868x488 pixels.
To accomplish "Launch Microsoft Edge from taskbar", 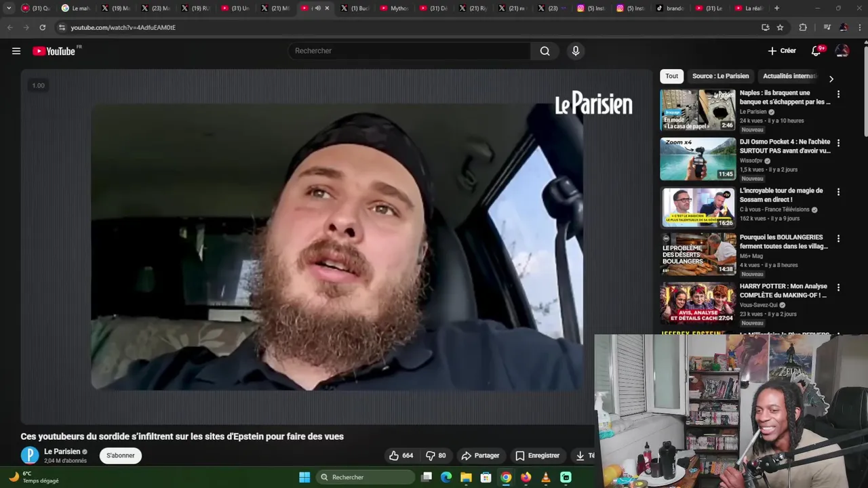I will click(446, 477).
